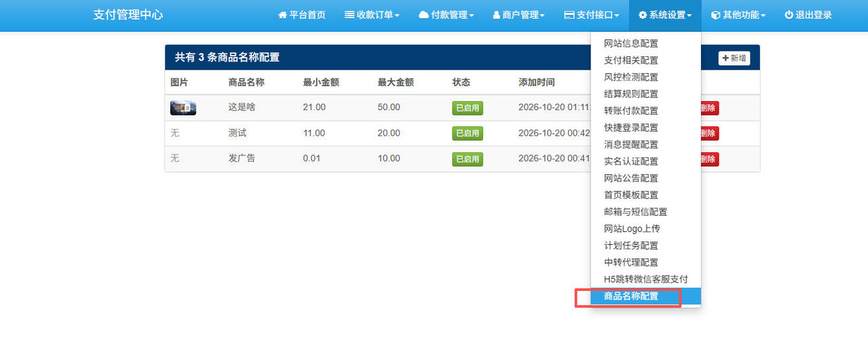This screenshot has height=344, width=868.
Task: Expand the 商户管理 dropdown caret
Action: [542, 16]
